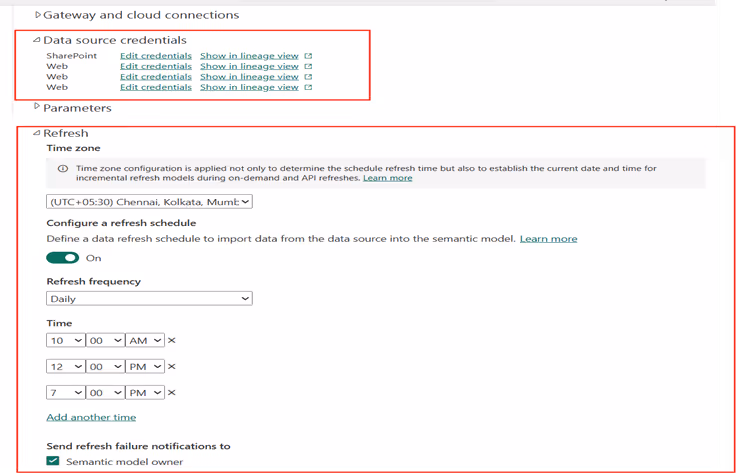The width and height of the screenshot is (736, 473).
Task: Open the AM period dropdown
Action: click(x=145, y=340)
